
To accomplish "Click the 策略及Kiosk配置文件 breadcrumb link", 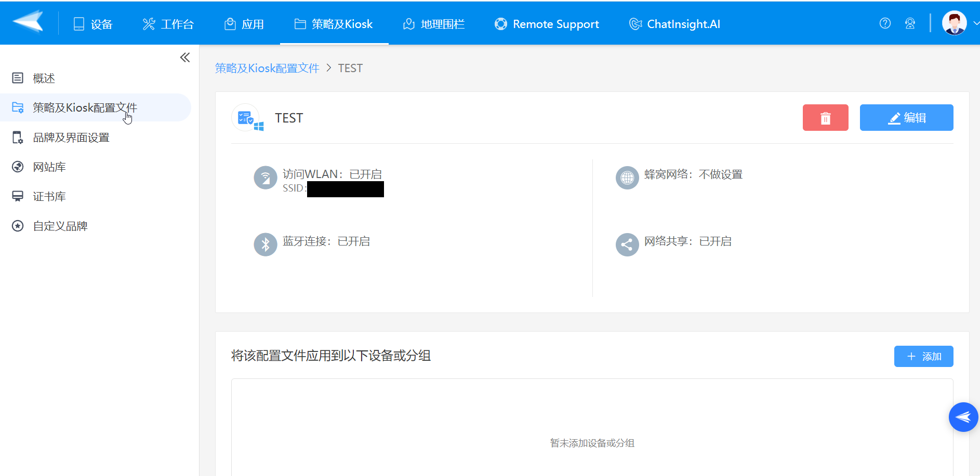I will tap(267, 69).
